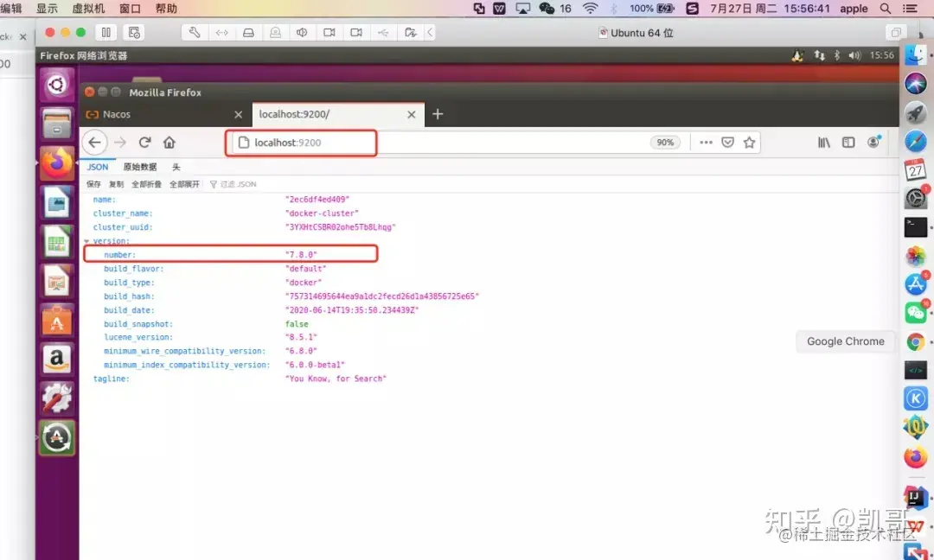The height and width of the screenshot is (560, 934).
Task: Select the cluster_name key
Action: [x=123, y=213]
